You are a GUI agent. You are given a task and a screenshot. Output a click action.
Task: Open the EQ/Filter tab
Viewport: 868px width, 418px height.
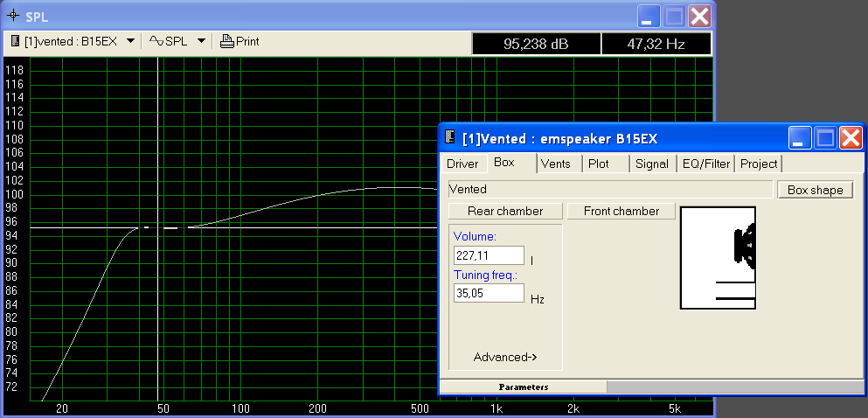click(706, 164)
